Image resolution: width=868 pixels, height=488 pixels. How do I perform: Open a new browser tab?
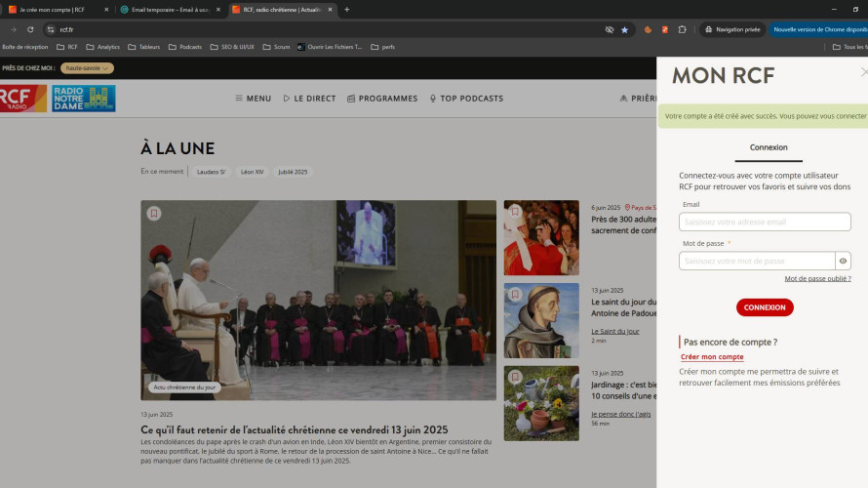(x=347, y=9)
